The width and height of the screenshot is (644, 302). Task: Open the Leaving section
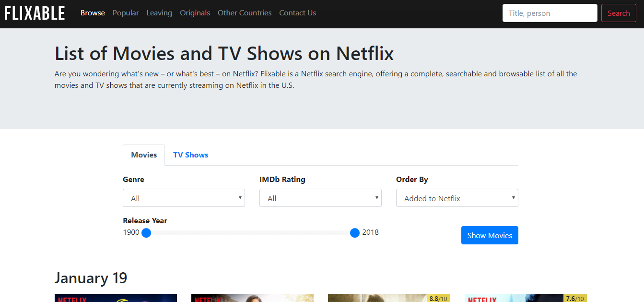[x=159, y=13]
